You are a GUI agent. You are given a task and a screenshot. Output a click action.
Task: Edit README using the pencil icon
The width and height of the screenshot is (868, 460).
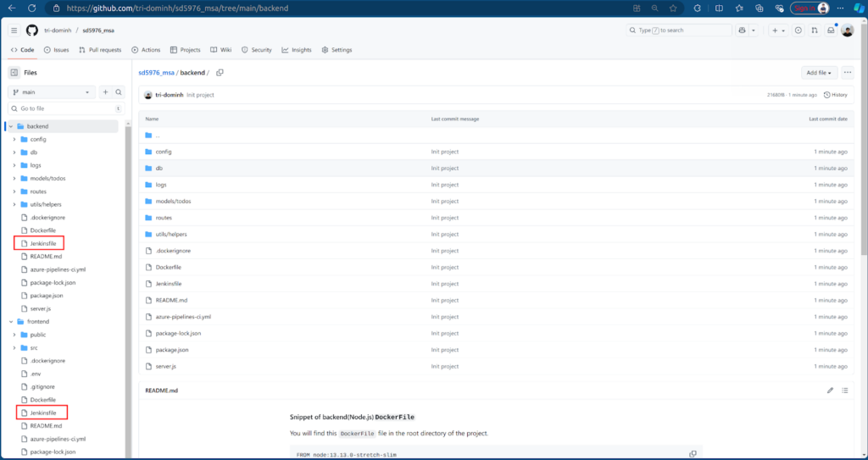[830, 391]
